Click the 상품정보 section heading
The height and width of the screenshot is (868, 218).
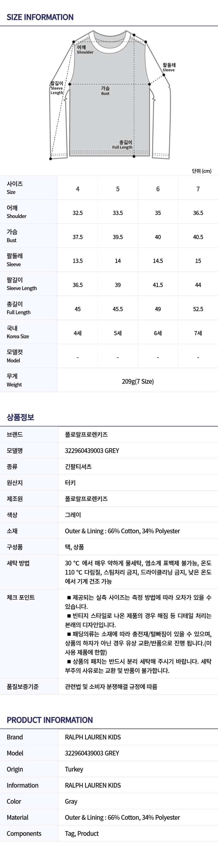pos(20,417)
